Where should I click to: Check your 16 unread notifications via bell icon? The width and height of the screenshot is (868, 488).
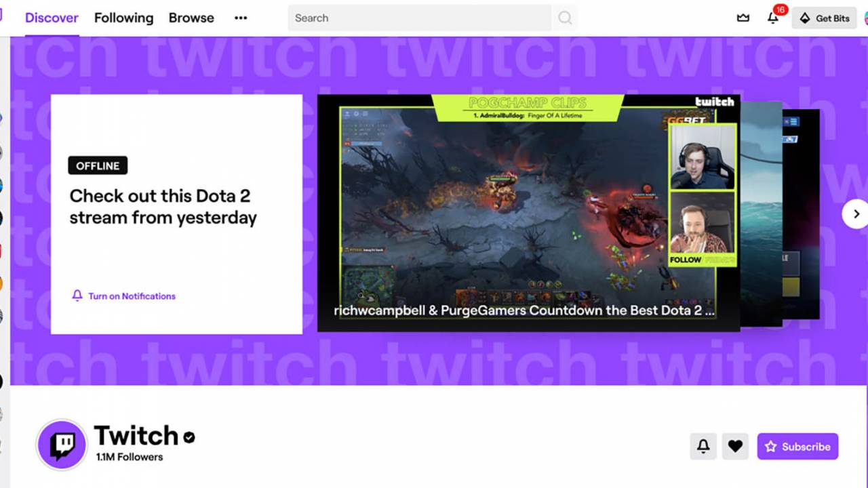pos(772,19)
